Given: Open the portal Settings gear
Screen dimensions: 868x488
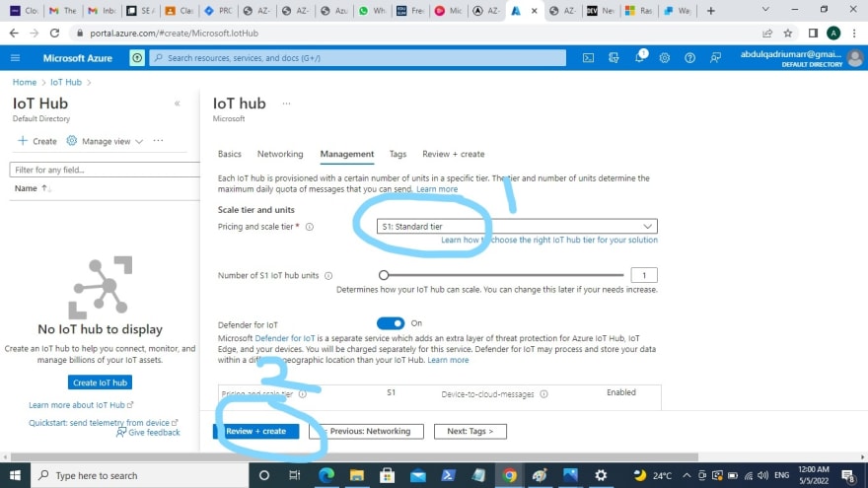Looking at the screenshot, I should pos(664,57).
